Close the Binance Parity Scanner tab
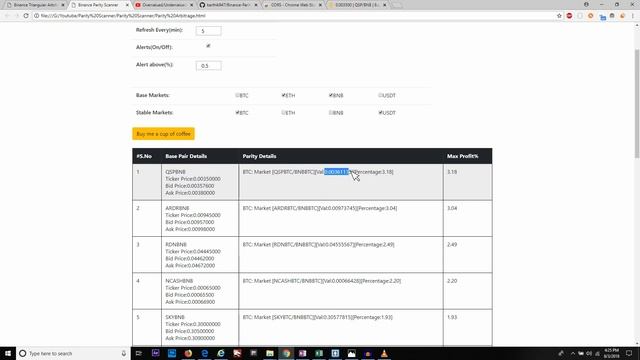 tap(127, 5)
